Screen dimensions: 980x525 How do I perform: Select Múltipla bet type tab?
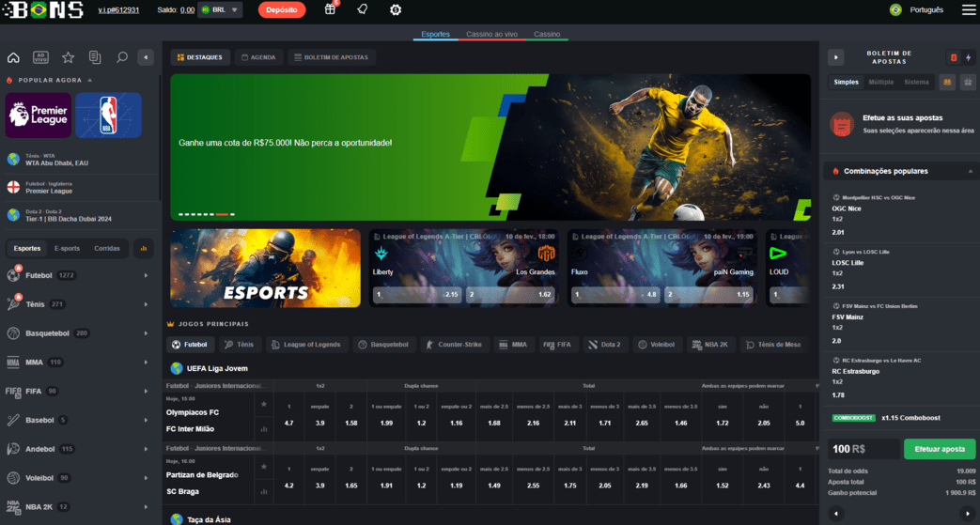[880, 82]
